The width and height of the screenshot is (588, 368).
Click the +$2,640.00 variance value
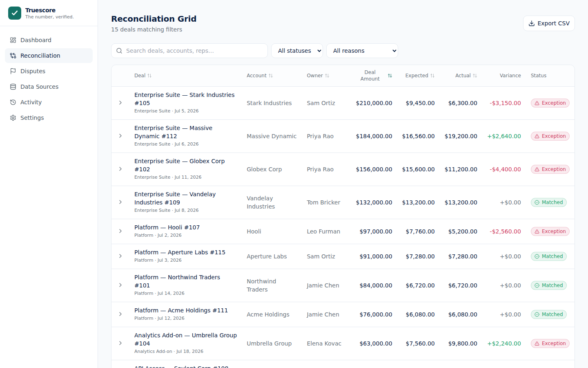pos(504,136)
